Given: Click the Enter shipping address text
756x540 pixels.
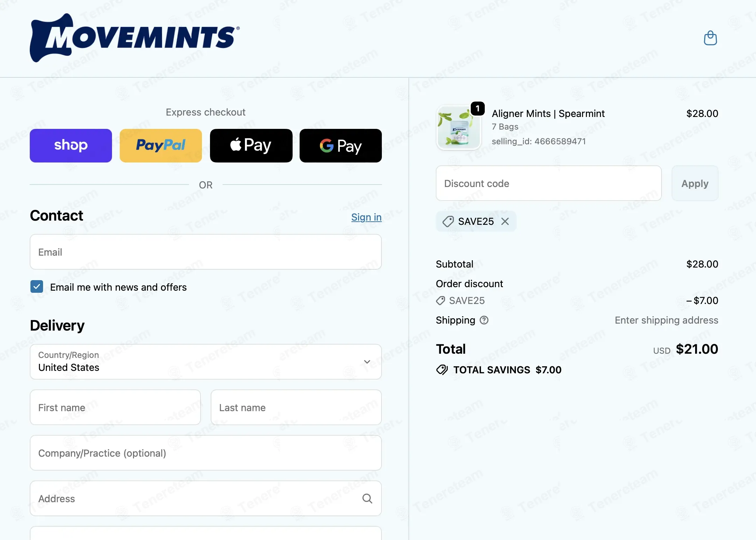Looking at the screenshot, I should coord(666,320).
